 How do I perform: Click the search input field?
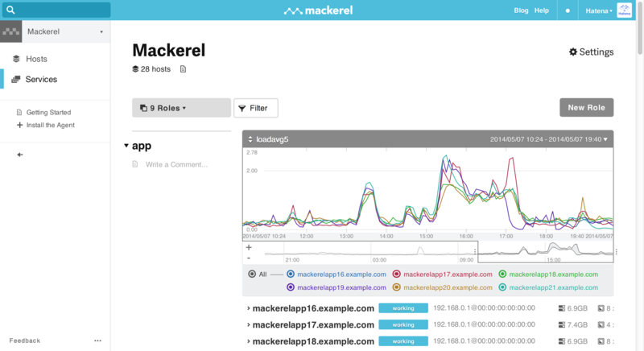[x=56, y=10]
